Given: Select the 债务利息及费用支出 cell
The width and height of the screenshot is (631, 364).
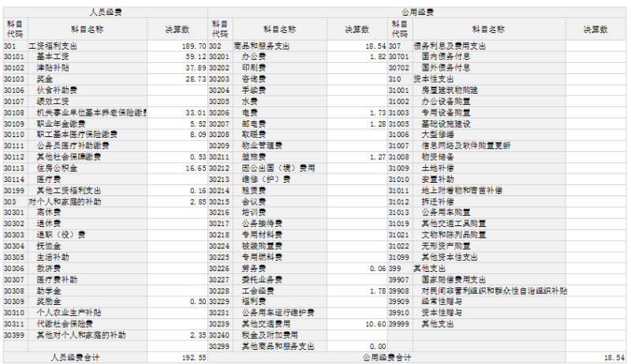Looking at the screenshot, I should [450, 46].
